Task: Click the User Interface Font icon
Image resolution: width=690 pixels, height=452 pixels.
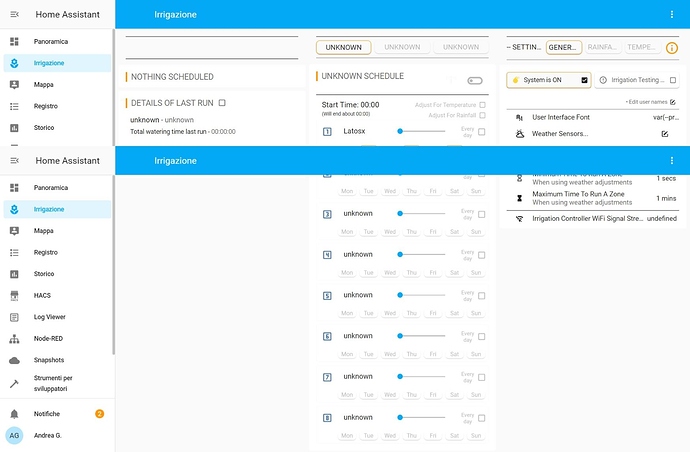Action: 519,118
